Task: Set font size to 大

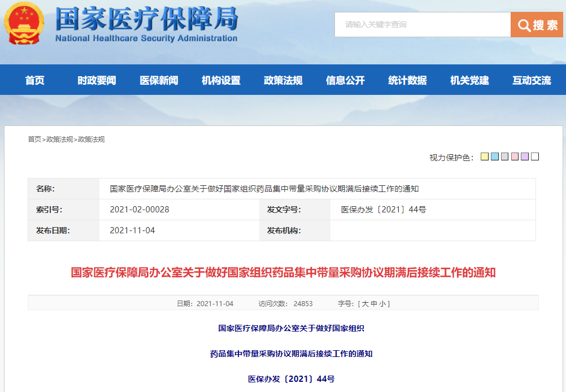Action: (x=365, y=304)
